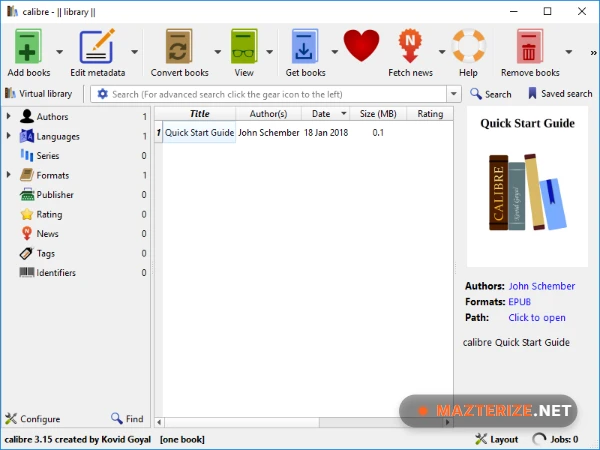Screen dimensions: 600x450
Task: Click the John Schember author link
Action: [x=541, y=286]
